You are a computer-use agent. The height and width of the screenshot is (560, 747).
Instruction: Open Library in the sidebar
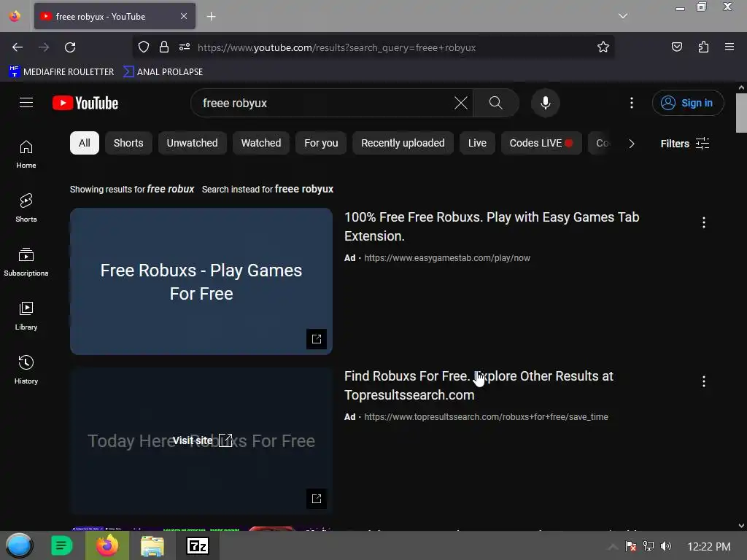pos(26,316)
